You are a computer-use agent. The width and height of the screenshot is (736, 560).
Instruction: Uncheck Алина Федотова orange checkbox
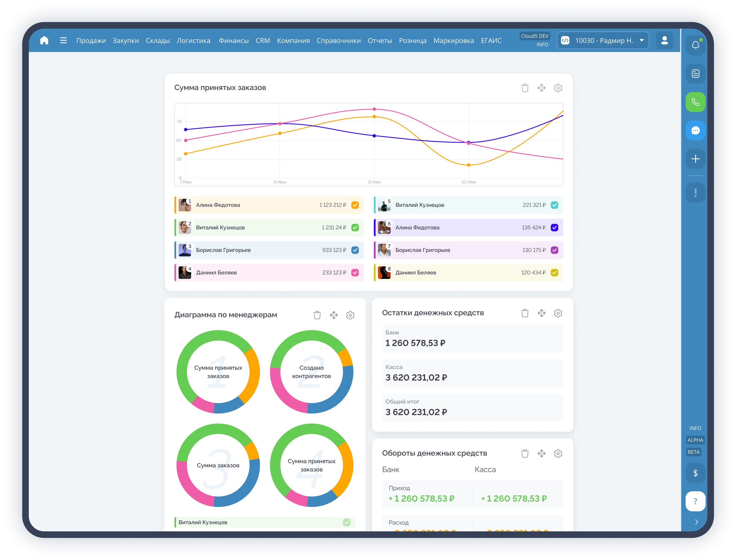[355, 205]
